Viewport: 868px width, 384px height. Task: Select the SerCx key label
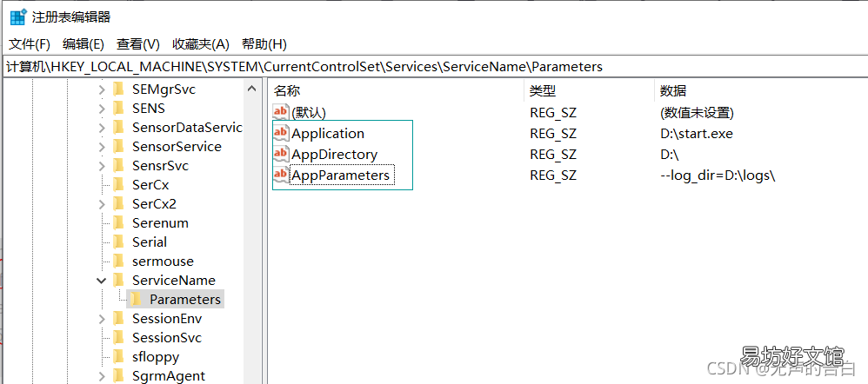(150, 185)
